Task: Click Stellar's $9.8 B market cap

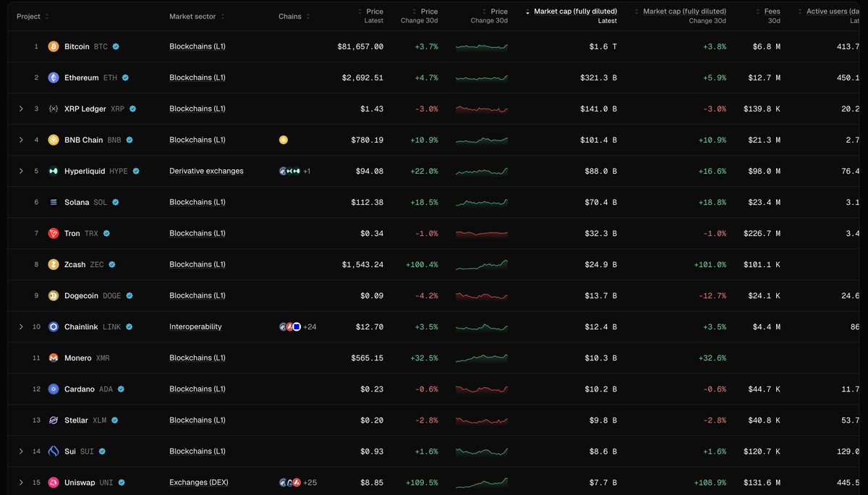Action: (x=603, y=420)
